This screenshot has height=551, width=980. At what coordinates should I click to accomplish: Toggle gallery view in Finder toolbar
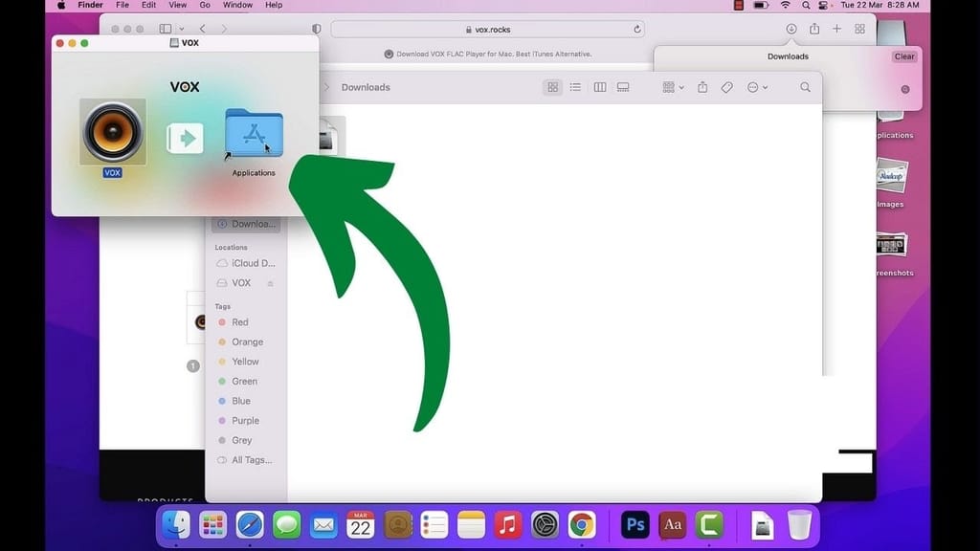(x=623, y=87)
